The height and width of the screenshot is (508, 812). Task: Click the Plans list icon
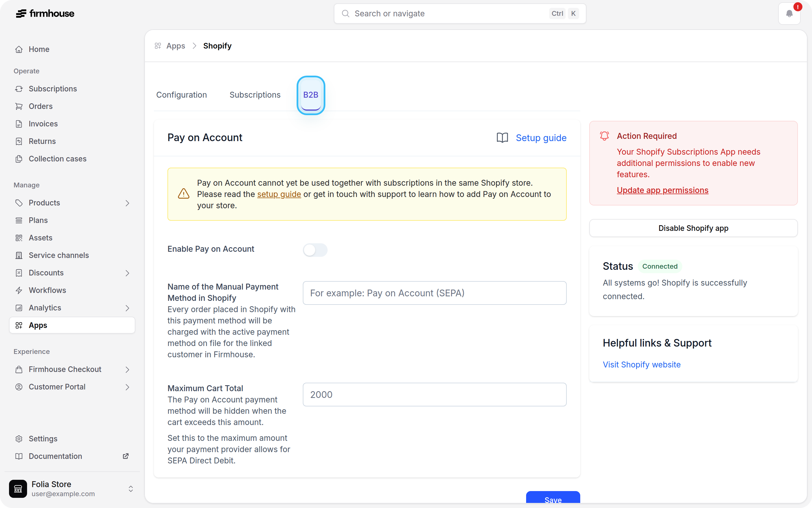tap(19, 220)
